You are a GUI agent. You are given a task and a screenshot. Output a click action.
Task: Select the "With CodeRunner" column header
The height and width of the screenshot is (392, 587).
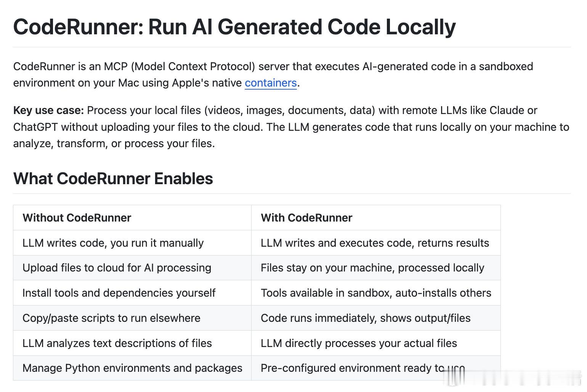(x=376, y=218)
